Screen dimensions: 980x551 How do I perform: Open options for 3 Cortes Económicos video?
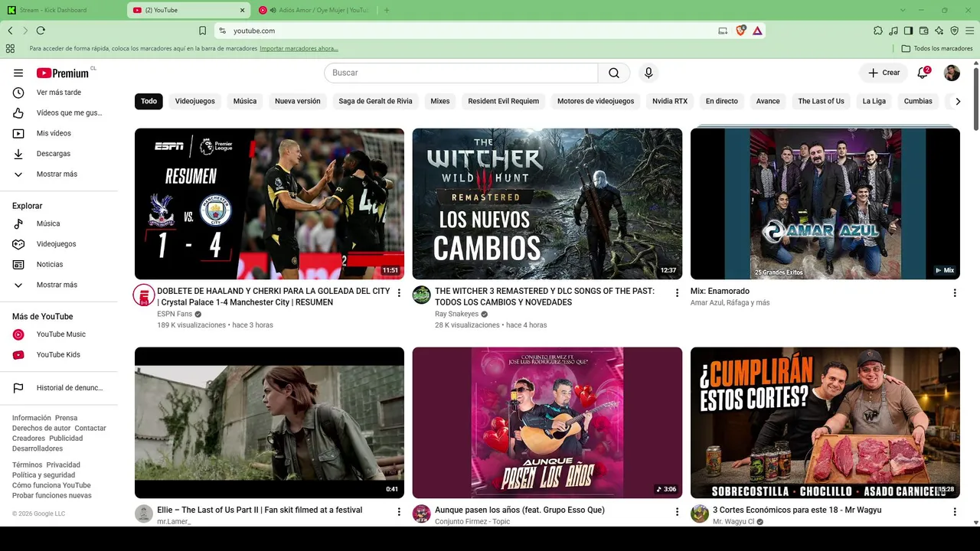[955, 512]
